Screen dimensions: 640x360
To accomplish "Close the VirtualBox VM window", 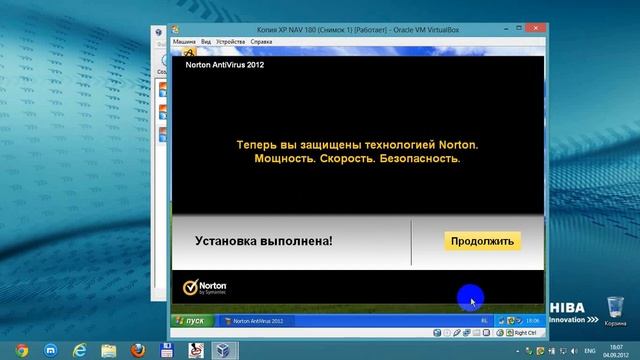I will [536, 28].
